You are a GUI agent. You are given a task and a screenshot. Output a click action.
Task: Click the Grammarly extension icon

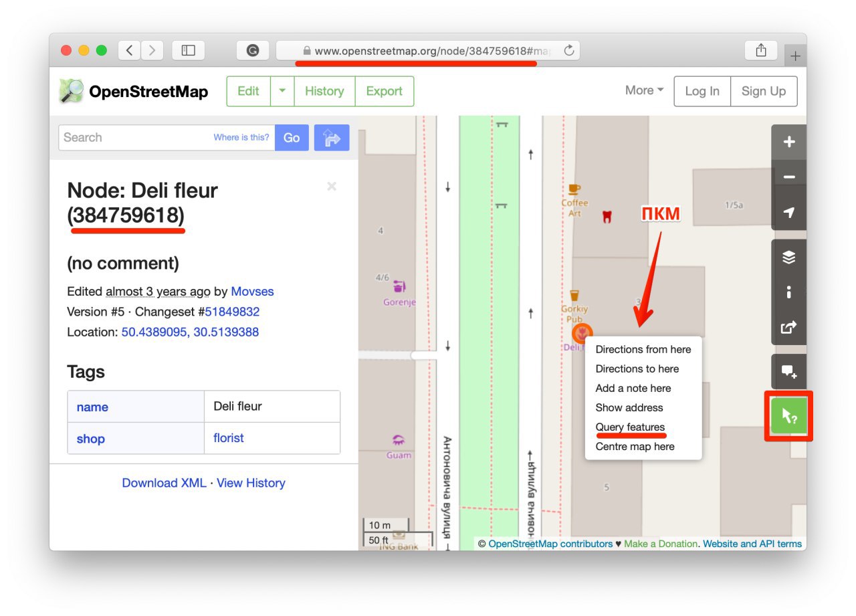(x=253, y=50)
